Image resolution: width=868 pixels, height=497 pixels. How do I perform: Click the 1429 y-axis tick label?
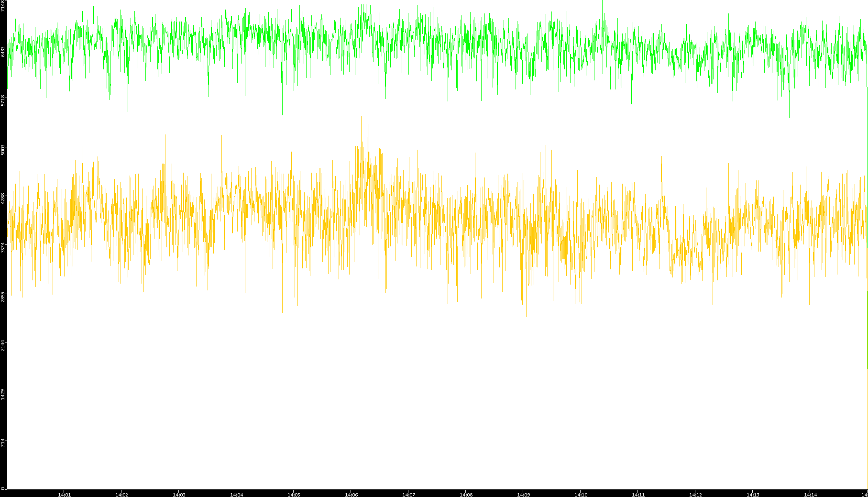(3, 395)
